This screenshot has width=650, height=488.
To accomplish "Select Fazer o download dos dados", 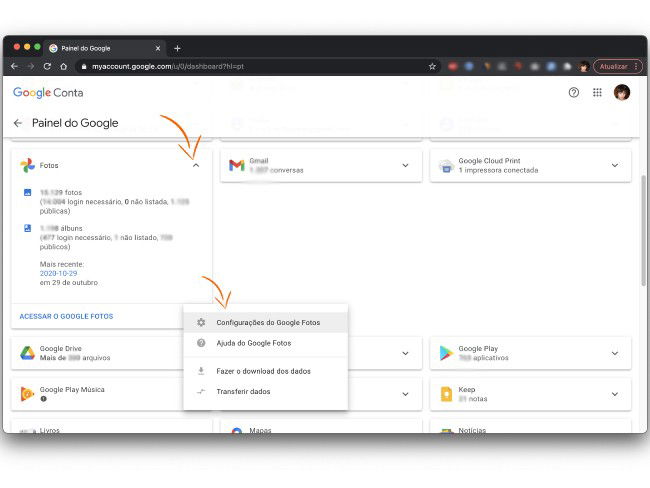I will [263, 371].
